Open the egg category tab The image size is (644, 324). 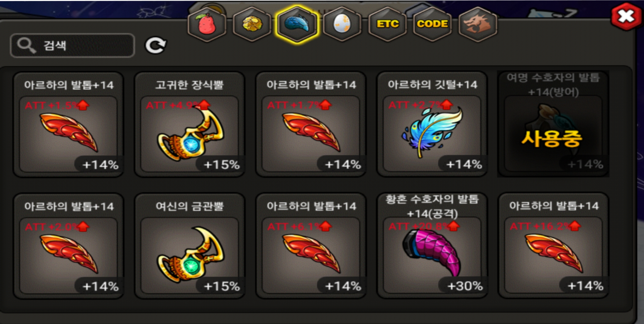342,24
